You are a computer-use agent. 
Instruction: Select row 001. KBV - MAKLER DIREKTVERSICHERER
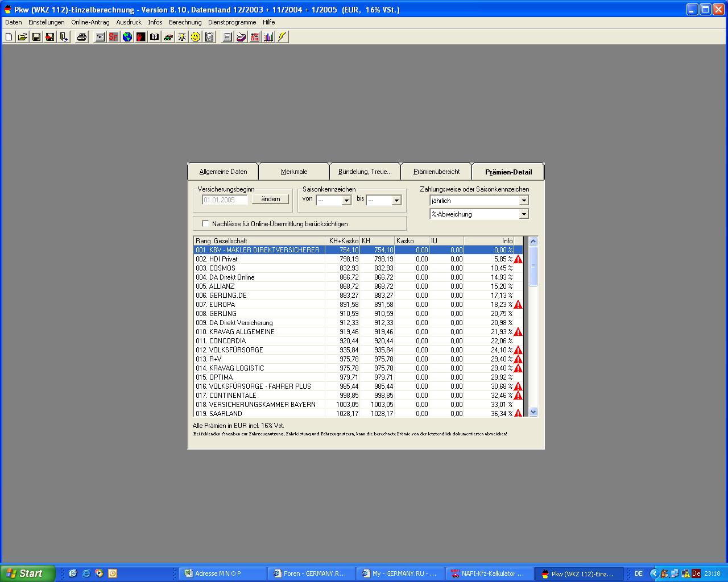(x=358, y=250)
